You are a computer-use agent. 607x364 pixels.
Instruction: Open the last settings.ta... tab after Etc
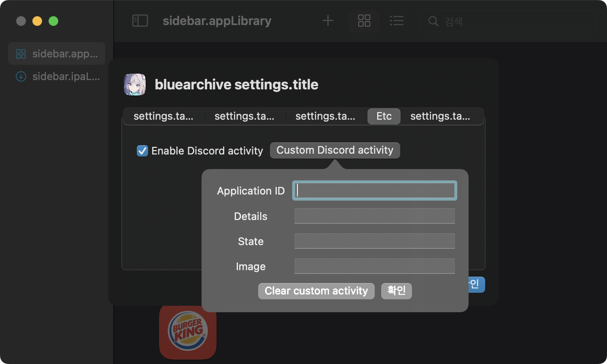click(x=440, y=116)
